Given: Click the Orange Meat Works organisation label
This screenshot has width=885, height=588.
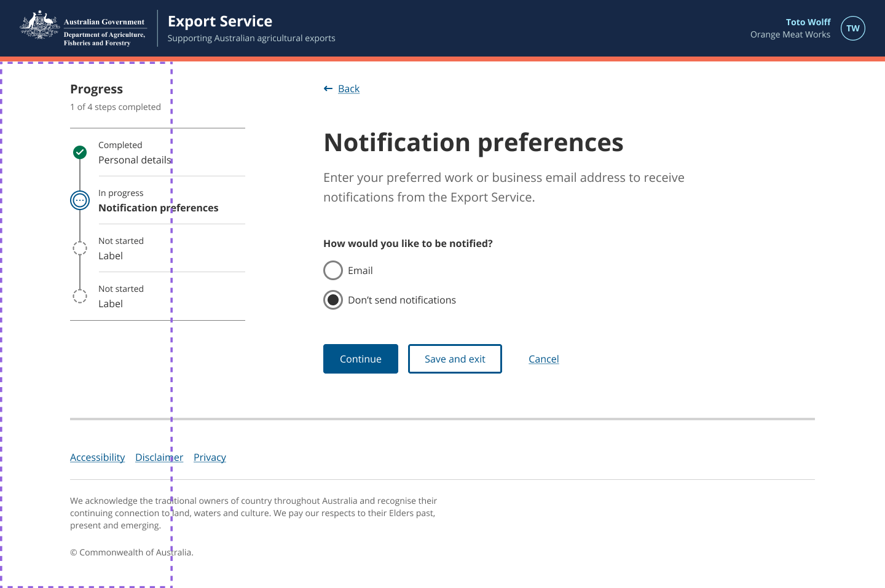Looking at the screenshot, I should tap(790, 34).
